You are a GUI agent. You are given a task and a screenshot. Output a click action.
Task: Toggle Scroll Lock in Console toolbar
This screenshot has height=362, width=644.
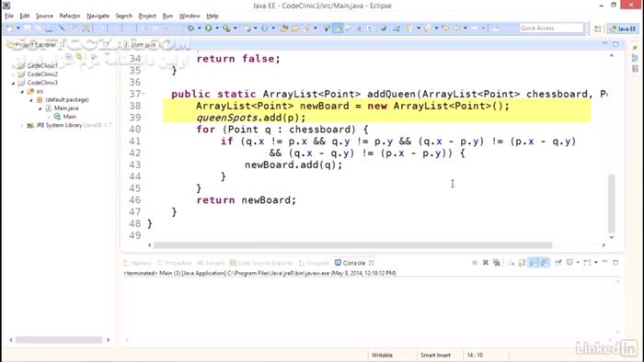pyautogui.click(x=522, y=263)
